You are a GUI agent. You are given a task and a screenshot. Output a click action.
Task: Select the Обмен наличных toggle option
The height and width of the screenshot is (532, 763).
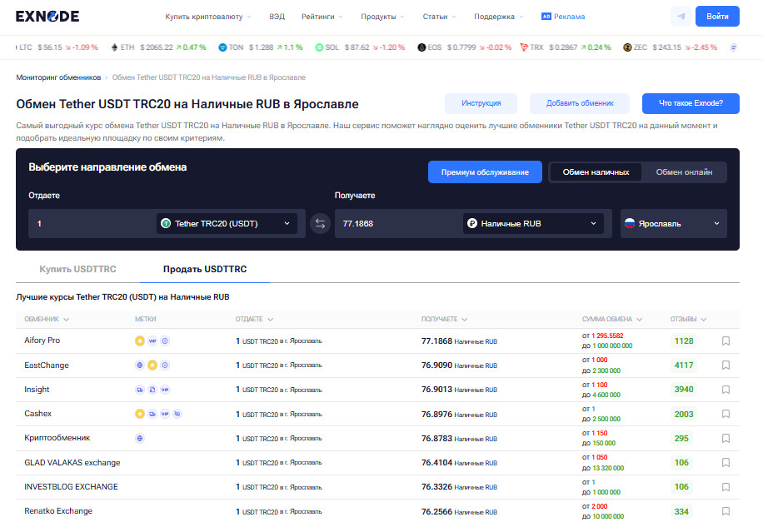tap(596, 172)
